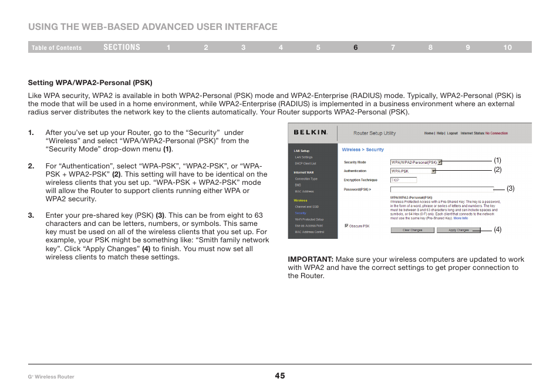
Task: Open MAC Address Control in sidebar
Action: pyautogui.click(x=309, y=232)
